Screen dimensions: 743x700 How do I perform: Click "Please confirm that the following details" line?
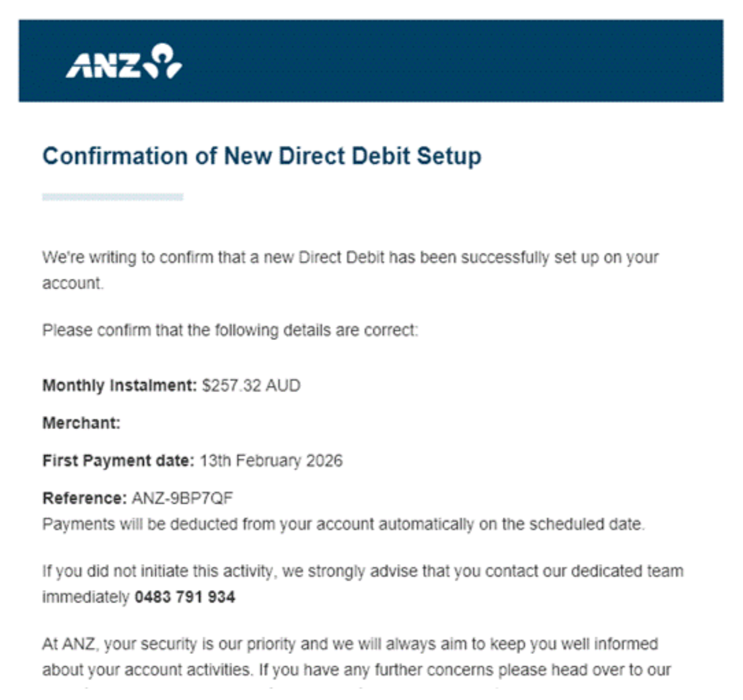click(230, 331)
